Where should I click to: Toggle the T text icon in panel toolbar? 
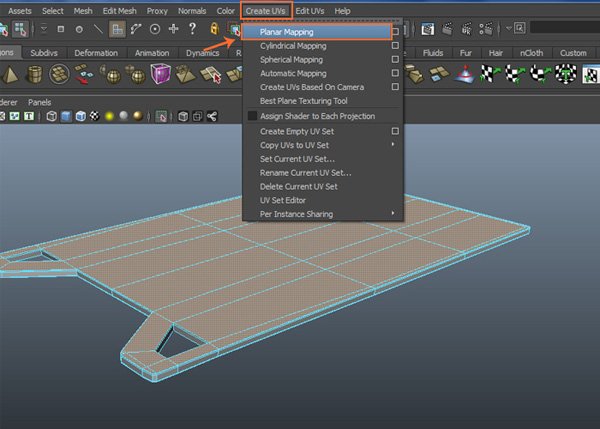[29, 116]
